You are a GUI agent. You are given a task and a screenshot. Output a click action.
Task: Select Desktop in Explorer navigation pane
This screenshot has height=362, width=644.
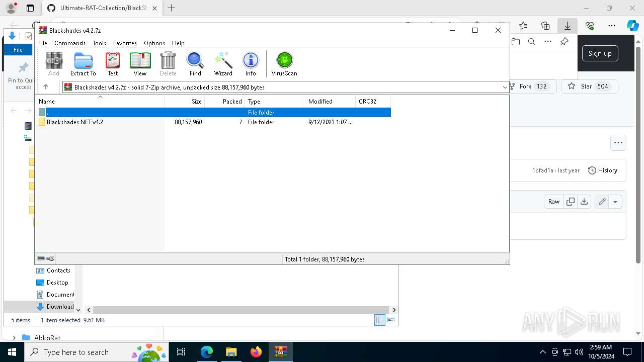click(x=53, y=283)
